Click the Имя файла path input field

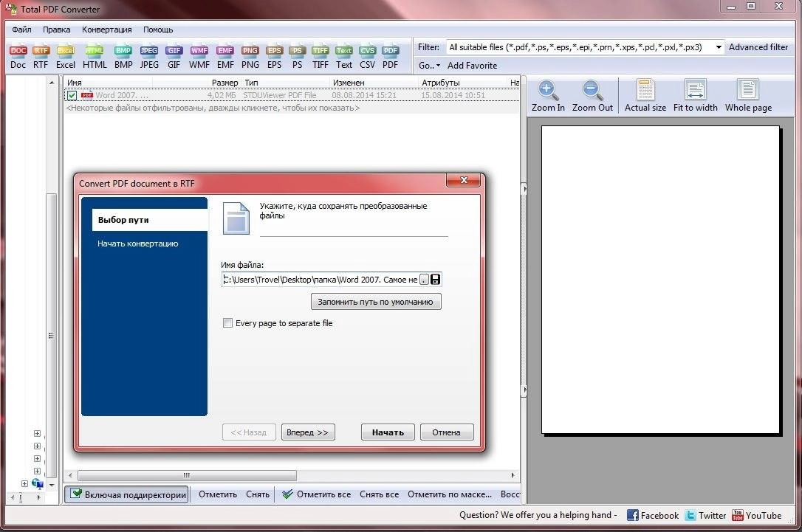click(321, 280)
